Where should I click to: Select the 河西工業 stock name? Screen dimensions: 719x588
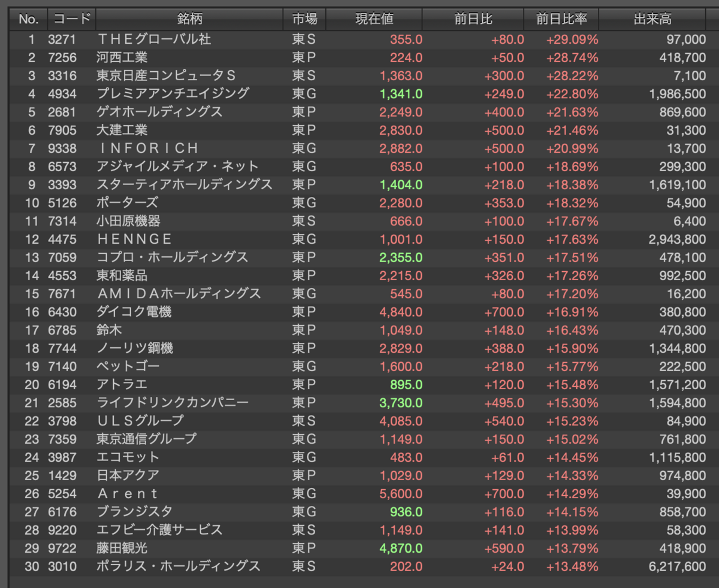pyautogui.click(x=122, y=57)
